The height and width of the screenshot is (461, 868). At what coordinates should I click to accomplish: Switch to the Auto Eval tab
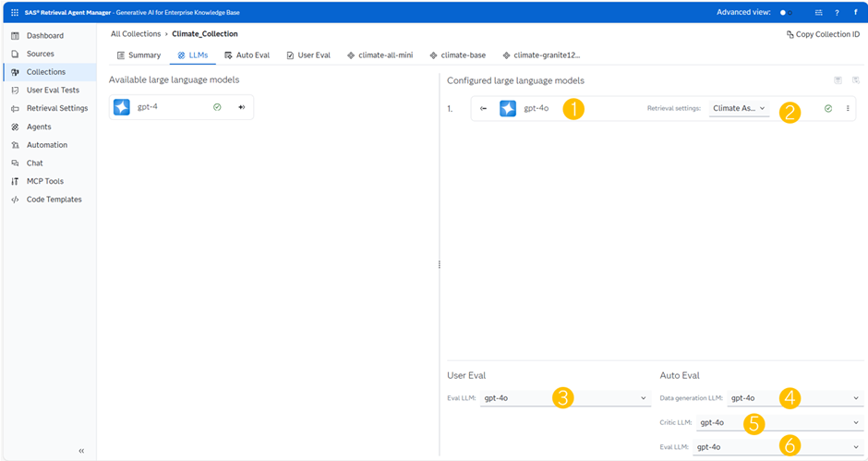247,55
